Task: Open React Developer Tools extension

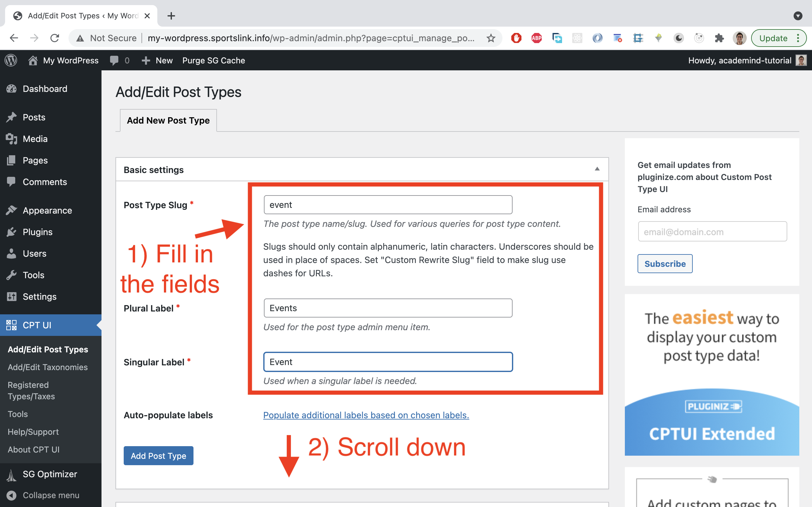Action: pos(577,38)
